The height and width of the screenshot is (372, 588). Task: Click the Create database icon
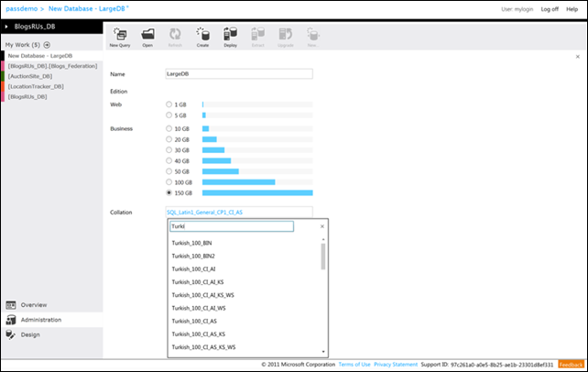coord(202,37)
